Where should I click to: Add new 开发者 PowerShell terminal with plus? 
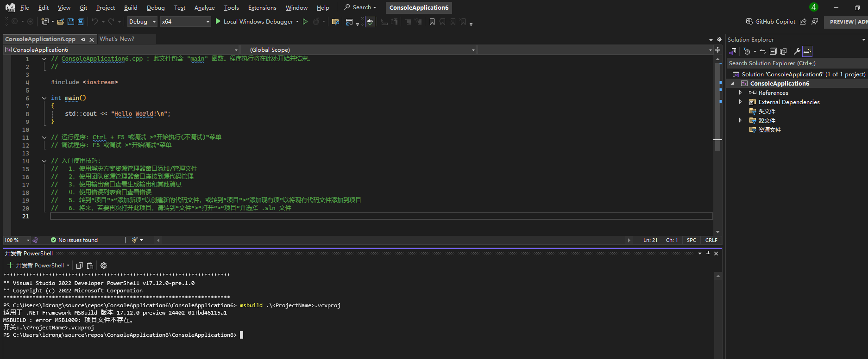[x=10, y=265]
